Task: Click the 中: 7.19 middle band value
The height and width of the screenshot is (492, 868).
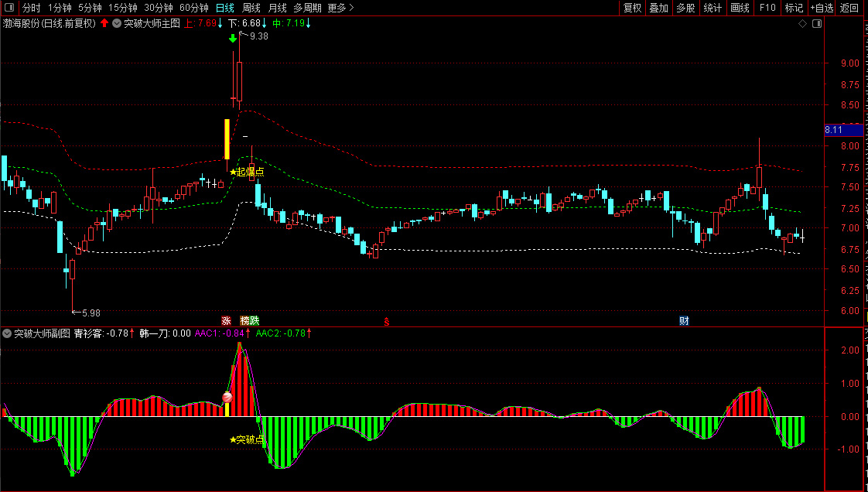Action: (x=292, y=23)
